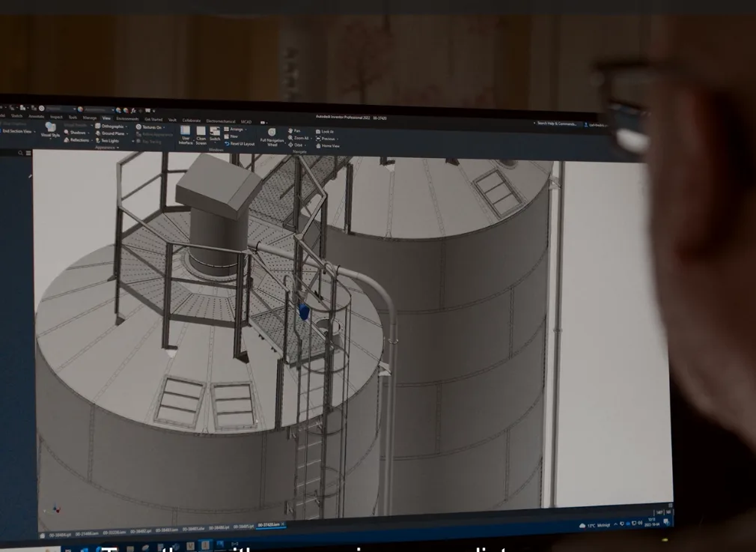This screenshot has height=552, width=756.
Task: Open the Sketch ribbon tab
Action: (x=17, y=116)
